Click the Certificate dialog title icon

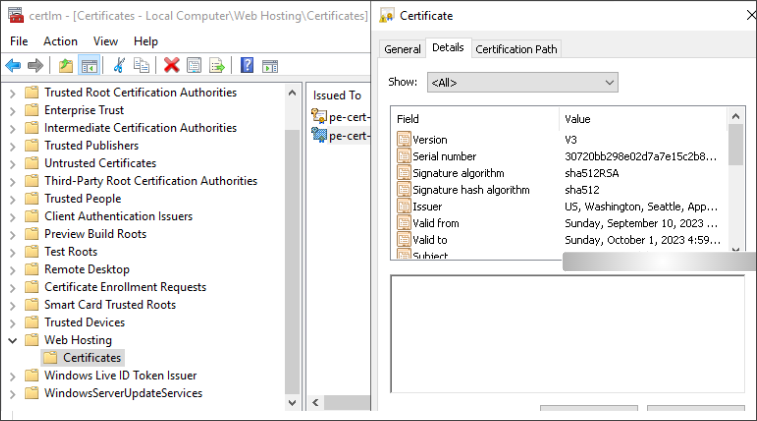click(x=386, y=16)
